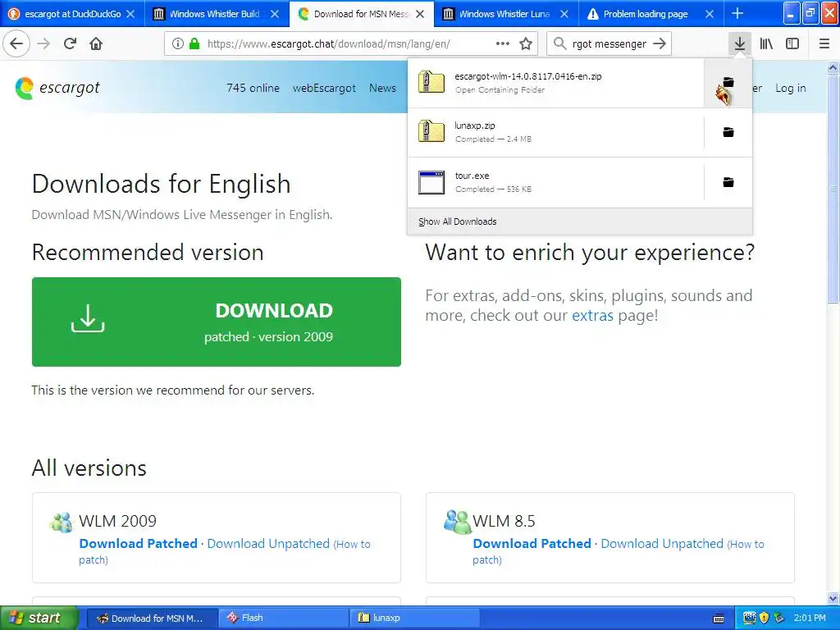Click the WLM 2009 buddies icon

tap(61, 522)
